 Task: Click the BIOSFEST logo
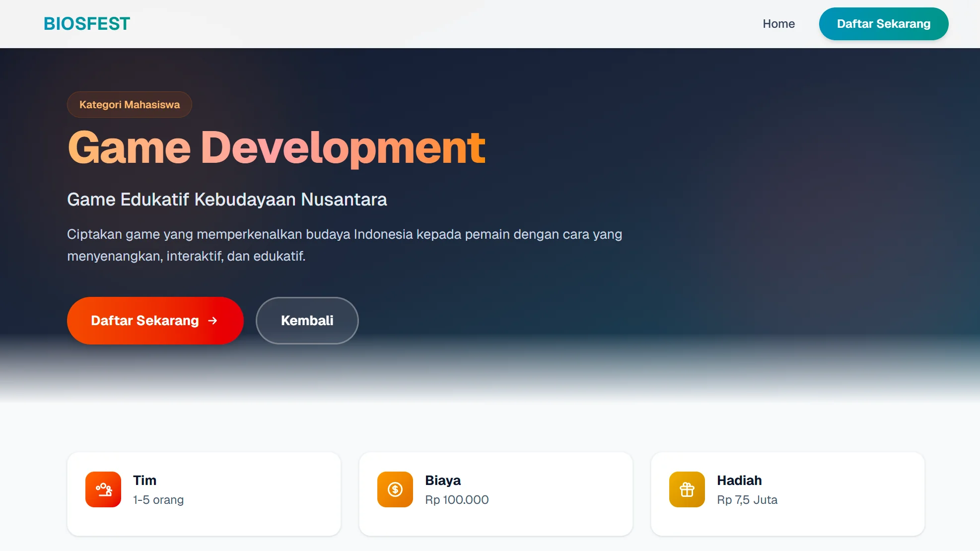tap(87, 24)
